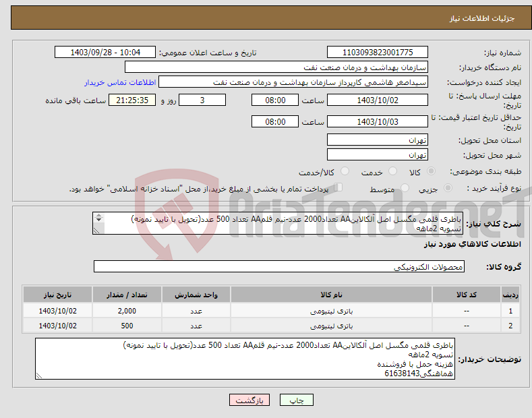Click price validity time field 08:00
Screen dimensions: 532x418
[275, 121]
